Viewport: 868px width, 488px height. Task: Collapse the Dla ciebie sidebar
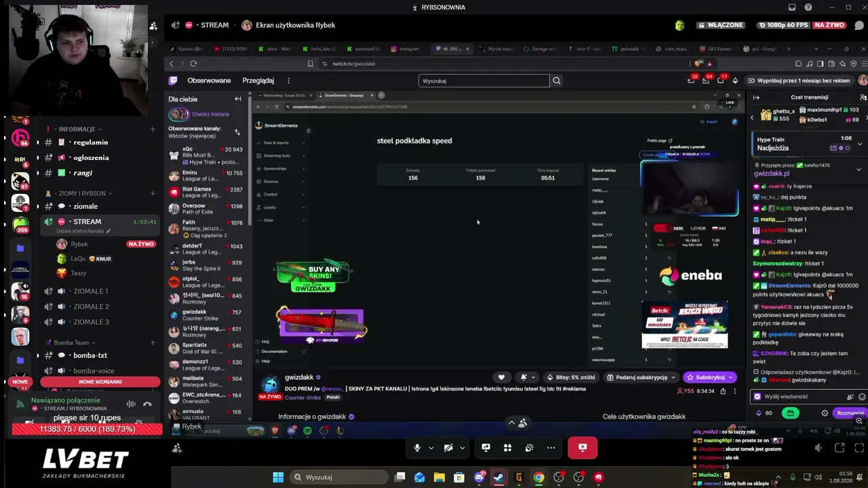237,99
